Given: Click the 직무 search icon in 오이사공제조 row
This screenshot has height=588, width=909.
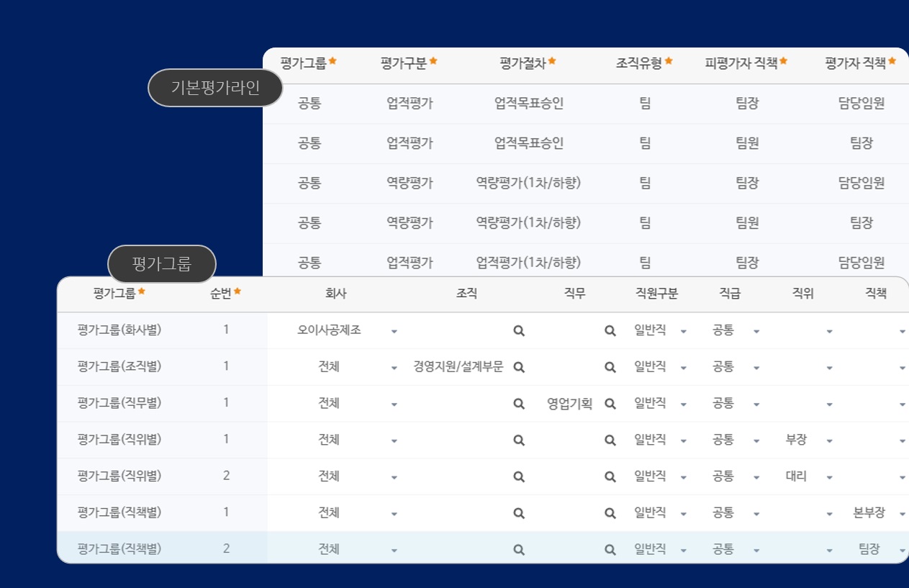Looking at the screenshot, I should [x=610, y=330].
